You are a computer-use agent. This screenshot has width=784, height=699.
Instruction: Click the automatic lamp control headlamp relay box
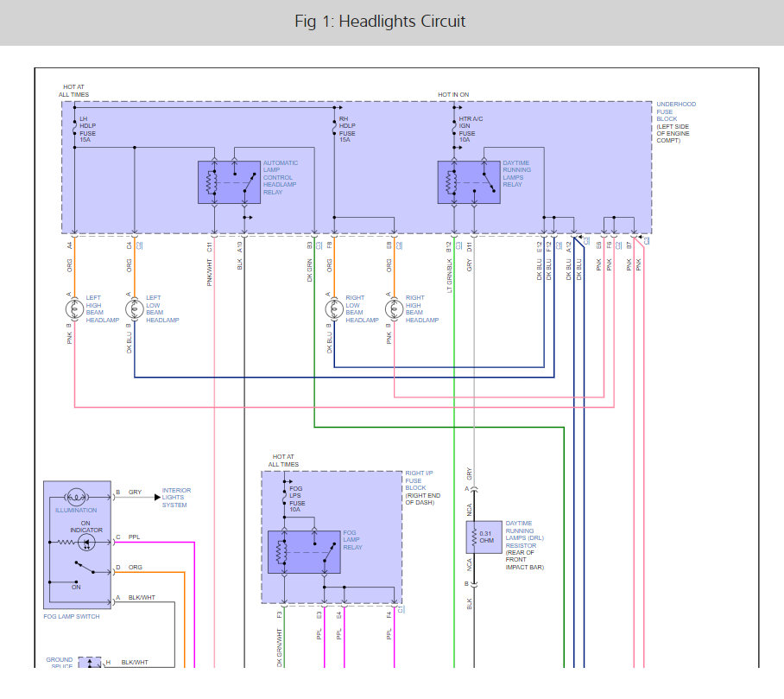point(229,182)
